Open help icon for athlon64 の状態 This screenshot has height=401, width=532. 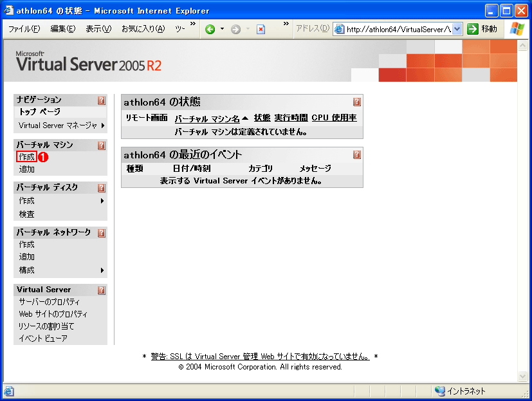click(356, 102)
